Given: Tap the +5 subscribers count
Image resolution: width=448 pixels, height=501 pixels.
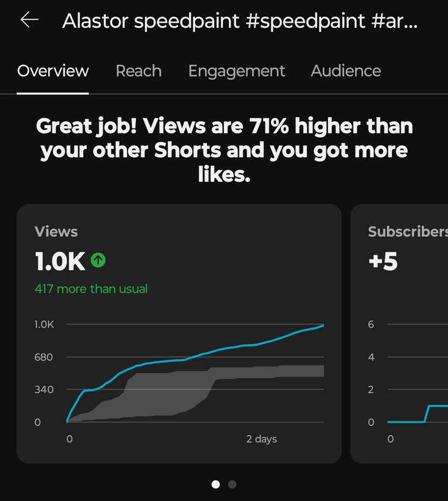Looking at the screenshot, I should pyautogui.click(x=383, y=261).
